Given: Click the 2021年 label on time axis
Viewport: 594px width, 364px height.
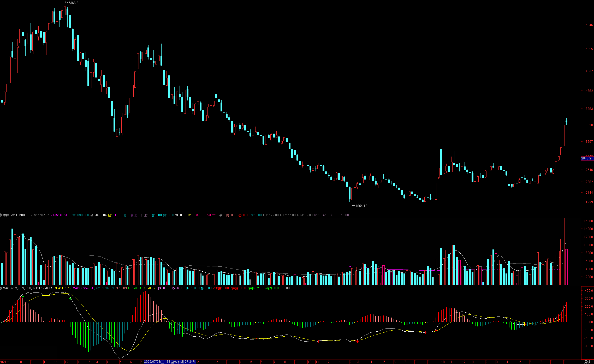Looking at the screenshot, I should 5,362.
